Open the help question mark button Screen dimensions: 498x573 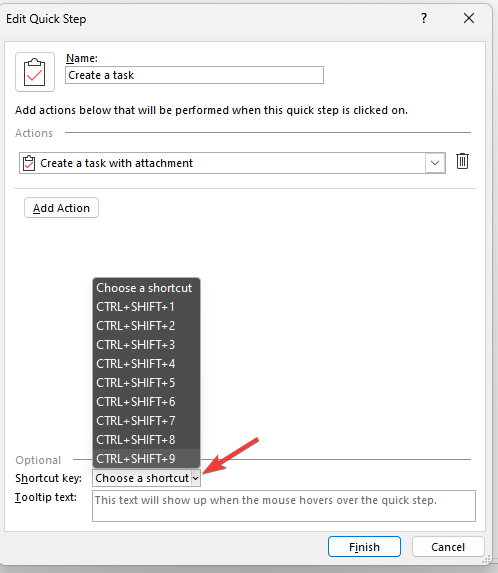pos(424,18)
